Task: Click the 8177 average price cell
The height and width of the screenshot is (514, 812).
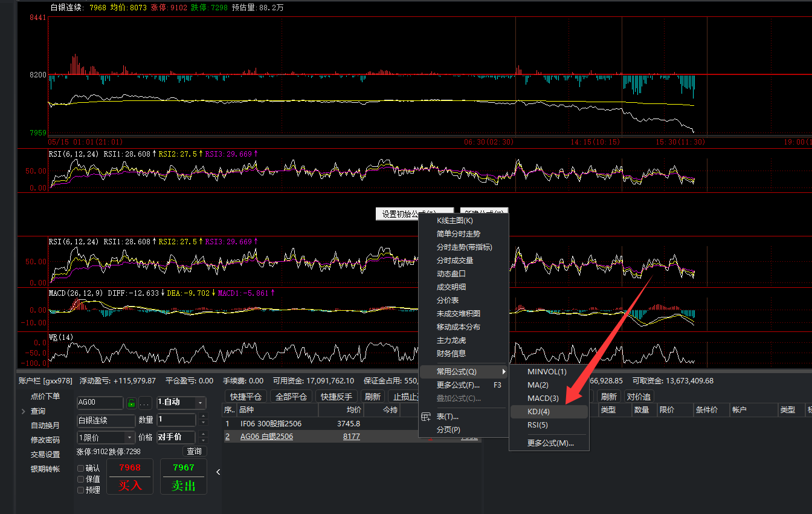Action: pyautogui.click(x=352, y=437)
